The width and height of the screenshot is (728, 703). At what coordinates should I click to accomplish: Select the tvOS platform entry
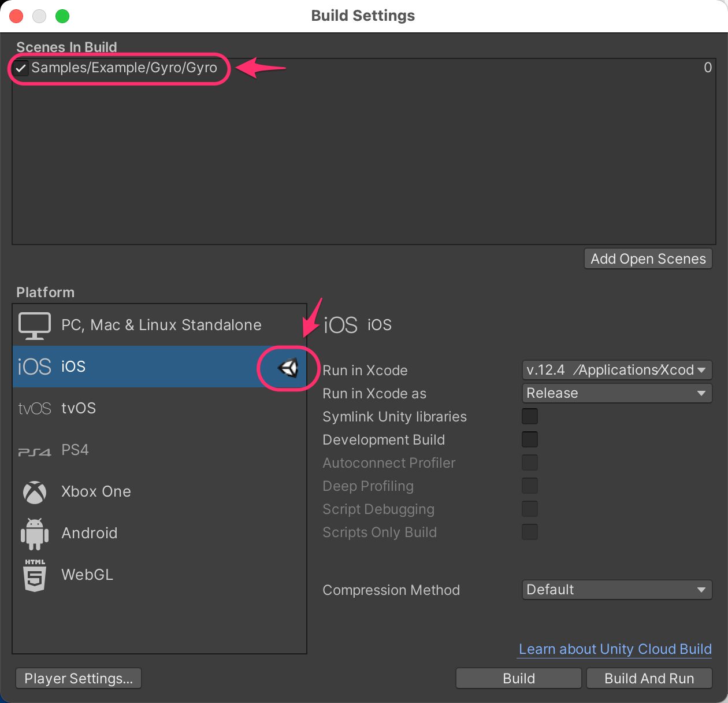78,408
